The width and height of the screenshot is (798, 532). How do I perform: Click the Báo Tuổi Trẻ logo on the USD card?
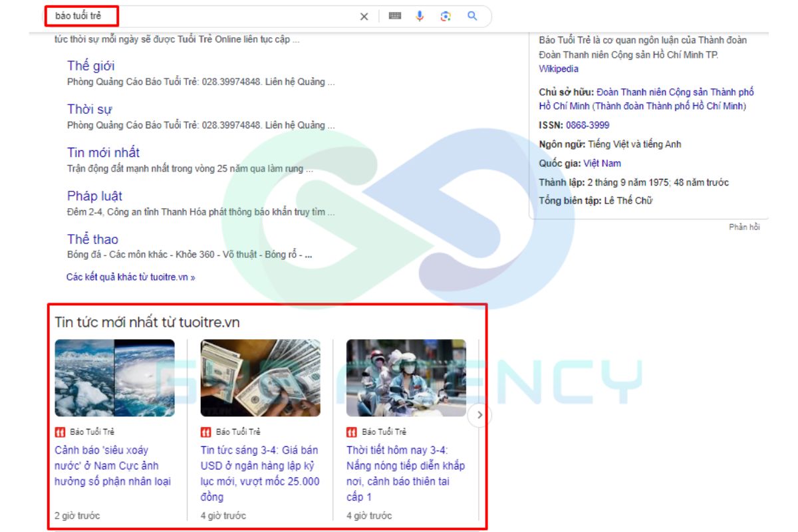205,432
